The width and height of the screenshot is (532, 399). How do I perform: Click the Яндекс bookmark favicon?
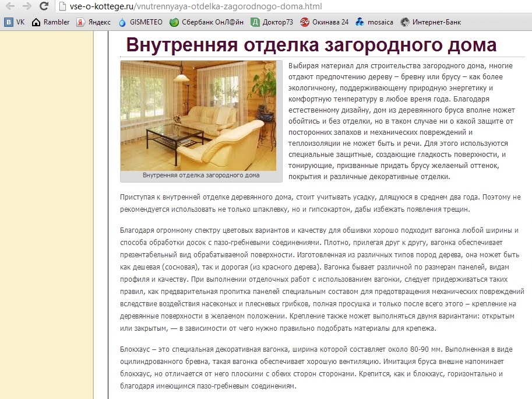(80, 22)
